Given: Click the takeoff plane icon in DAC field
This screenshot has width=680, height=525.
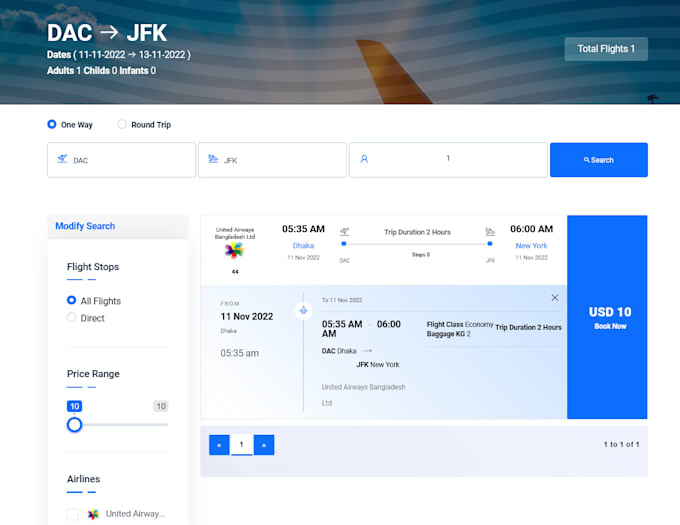Looking at the screenshot, I should [62, 159].
